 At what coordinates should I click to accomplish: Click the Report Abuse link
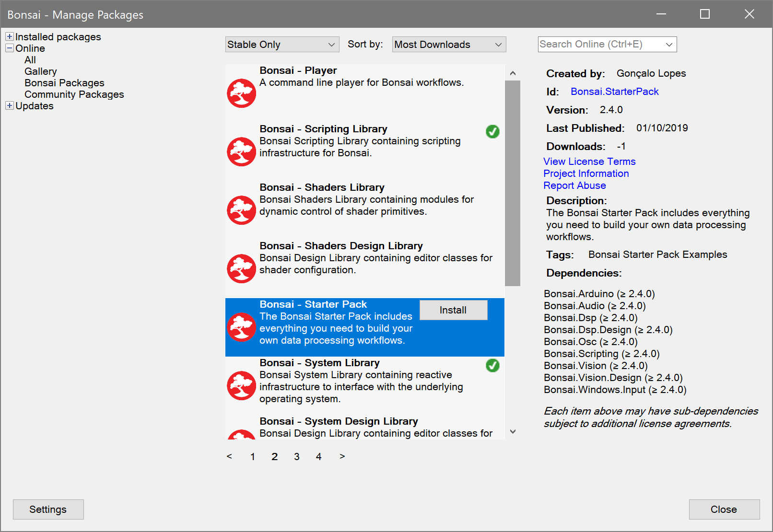pyautogui.click(x=574, y=185)
